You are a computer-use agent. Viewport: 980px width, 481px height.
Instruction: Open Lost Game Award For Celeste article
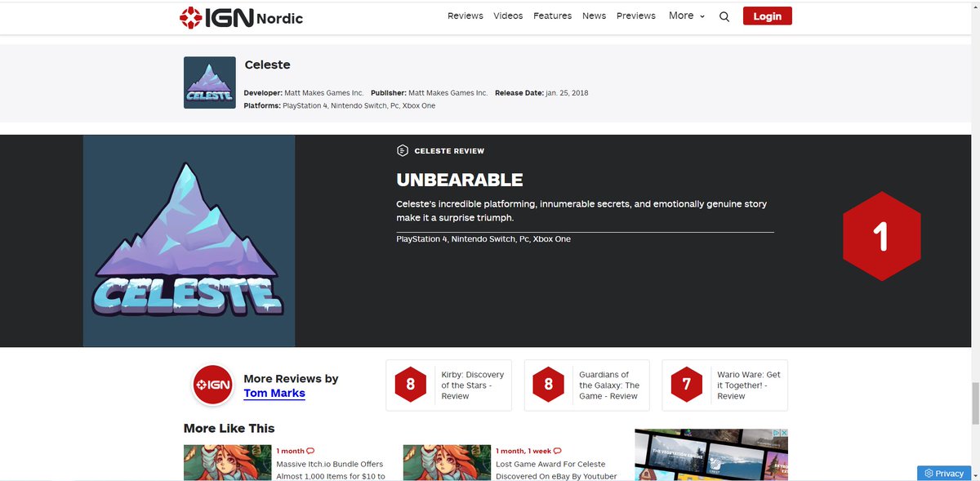(x=556, y=470)
